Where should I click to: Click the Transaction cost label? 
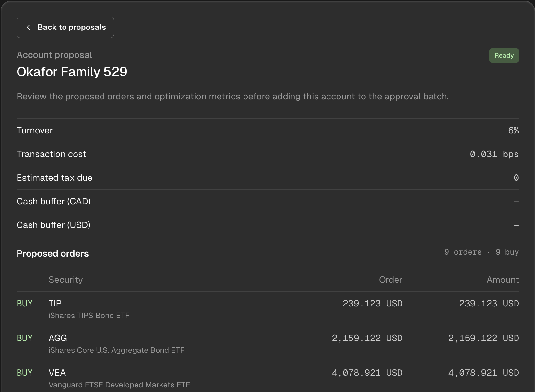point(51,154)
